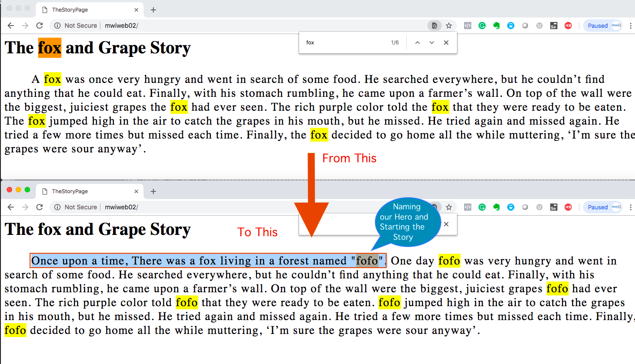Click the Not Secure site info in the bottom window
635x364 pixels.
click(x=75, y=207)
